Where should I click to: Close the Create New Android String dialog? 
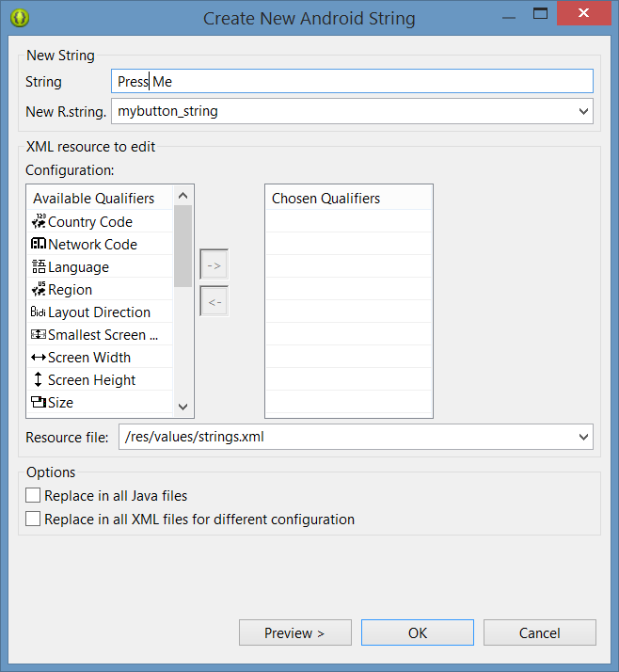pyautogui.click(x=583, y=13)
